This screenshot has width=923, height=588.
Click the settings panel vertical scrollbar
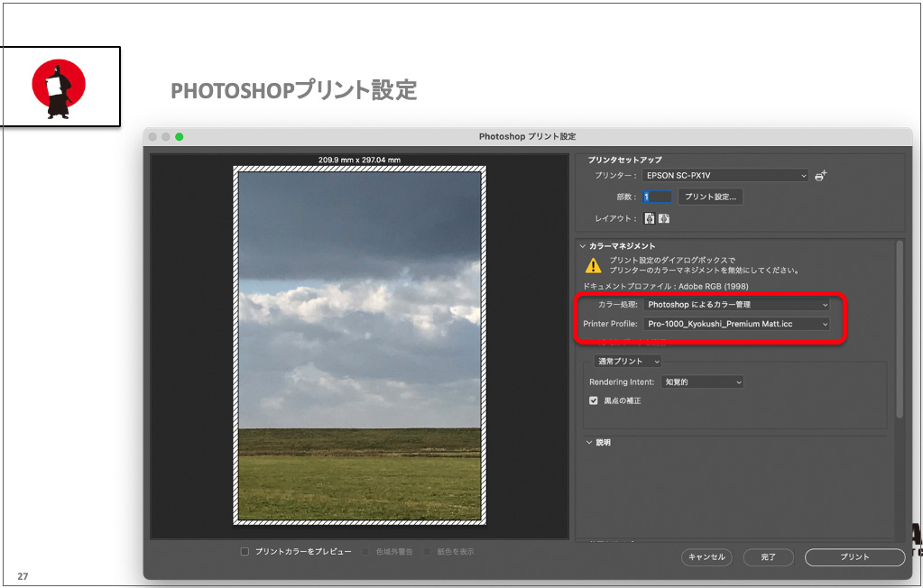[900, 329]
